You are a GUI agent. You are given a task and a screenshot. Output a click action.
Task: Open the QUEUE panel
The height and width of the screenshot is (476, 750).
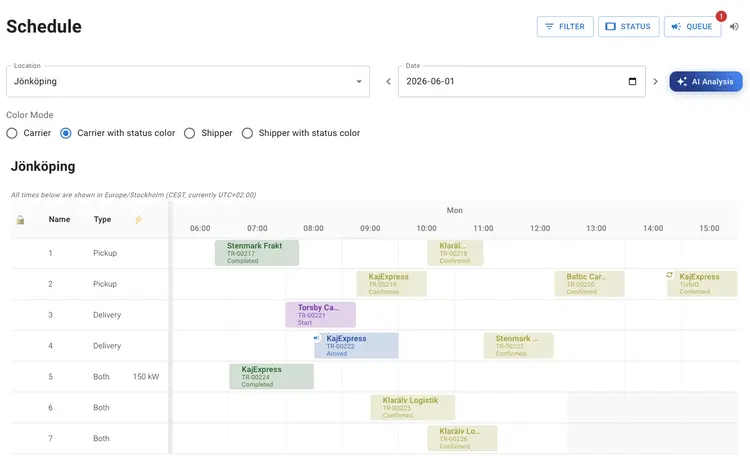coord(692,27)
